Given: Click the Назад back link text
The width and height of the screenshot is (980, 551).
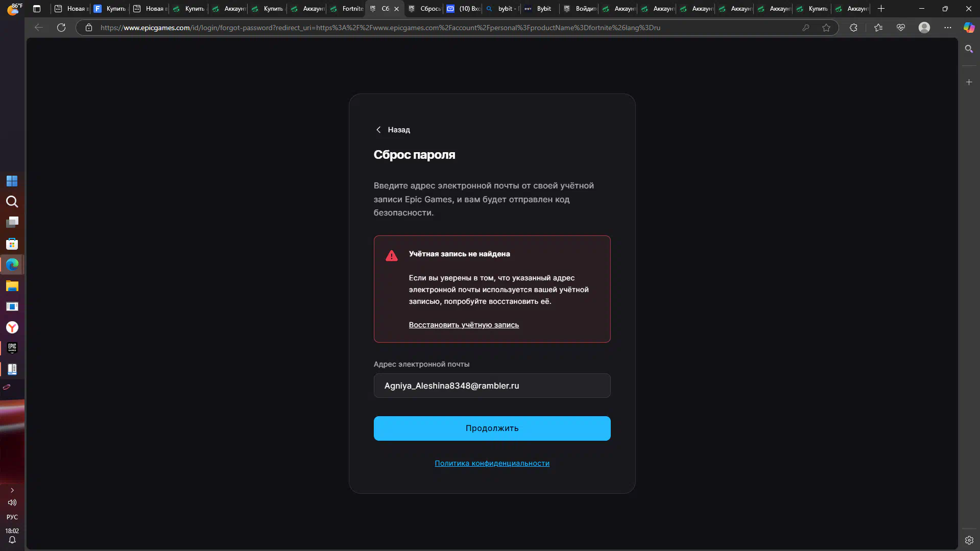Looking at the screenshot, I should point(399,130).
